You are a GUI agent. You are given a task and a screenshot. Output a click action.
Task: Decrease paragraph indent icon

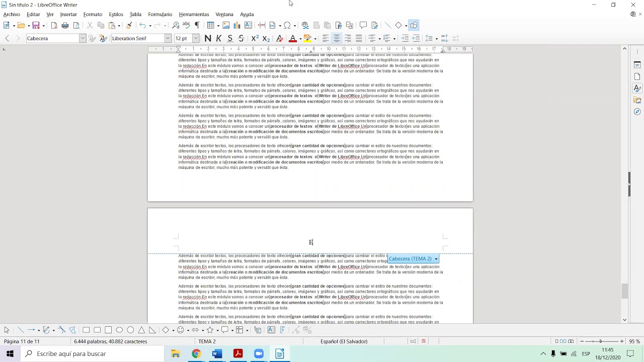[x=416, y=38]
